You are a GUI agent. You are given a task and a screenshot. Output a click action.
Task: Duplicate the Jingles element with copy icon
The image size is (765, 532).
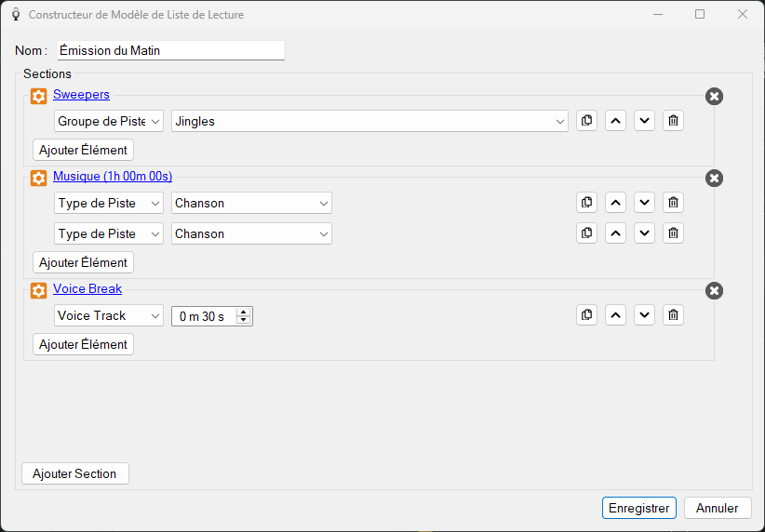pyautogui.click(x=586, y=120)
